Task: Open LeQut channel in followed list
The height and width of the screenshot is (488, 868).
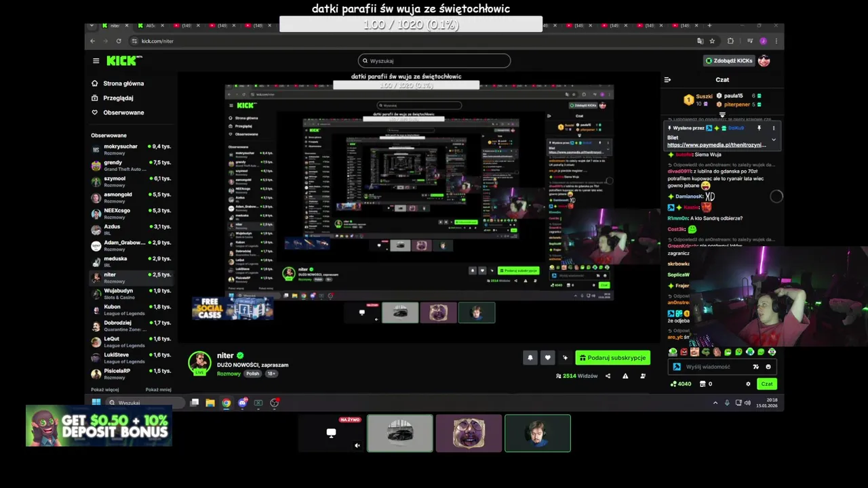Action: pyautogui.click(x=131, y=342)
